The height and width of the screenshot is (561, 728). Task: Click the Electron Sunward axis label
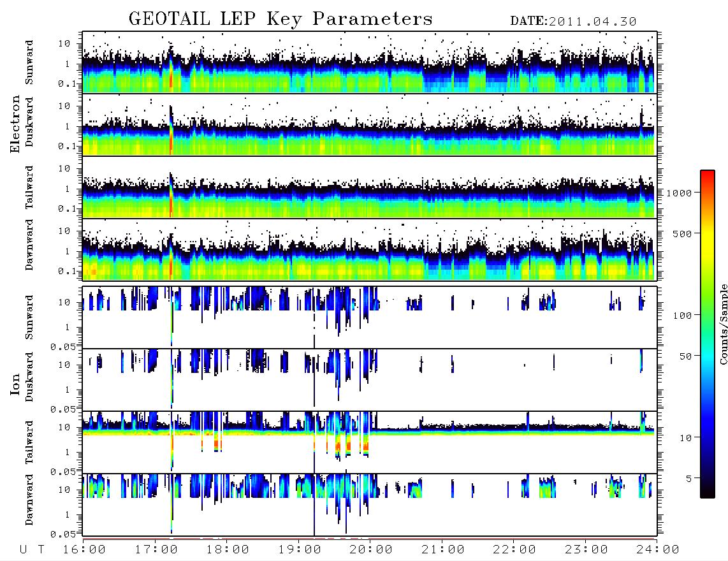[29, 62]
